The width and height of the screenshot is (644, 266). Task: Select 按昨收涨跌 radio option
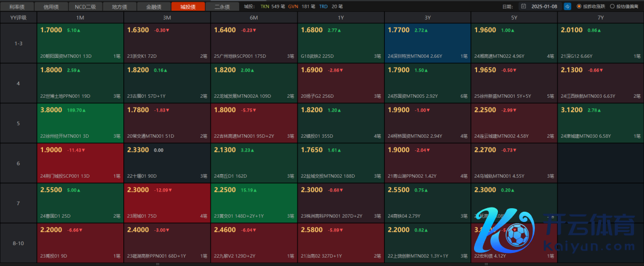(579, 7)
